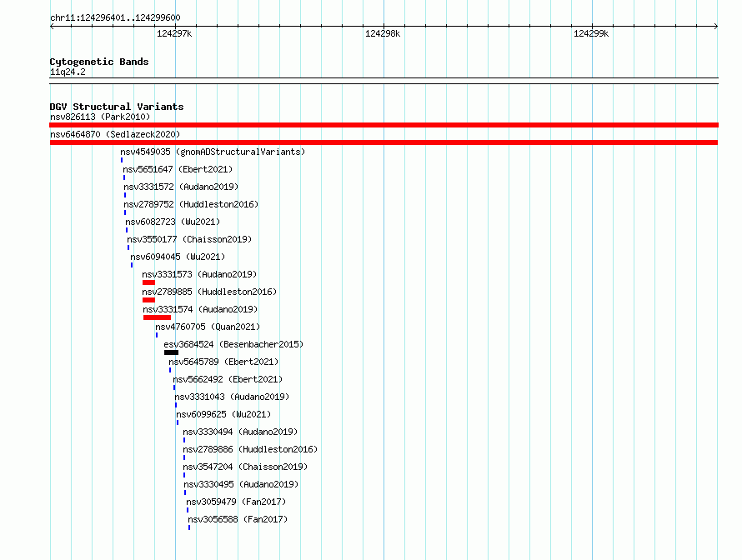742x560 pixels.
Task: Click nsv6082723 (Wu2021) label
Action: click(x=173, y=222)
